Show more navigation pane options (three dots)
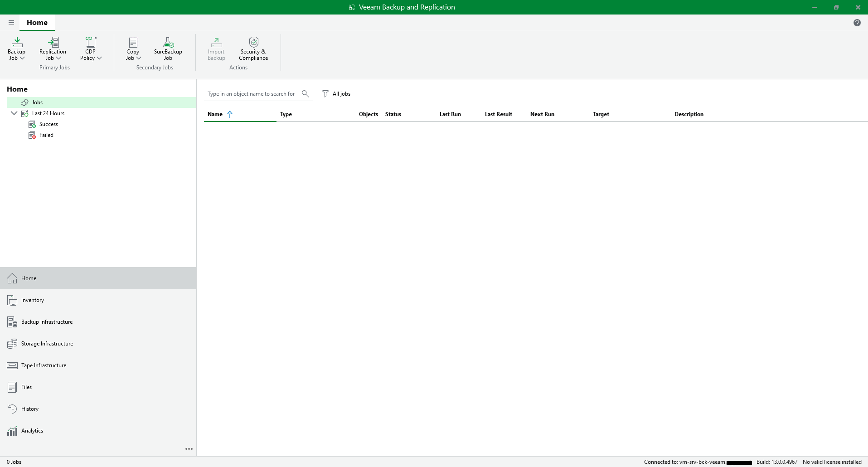Screen dimensions: 868x467 click(x=189, y=449)
